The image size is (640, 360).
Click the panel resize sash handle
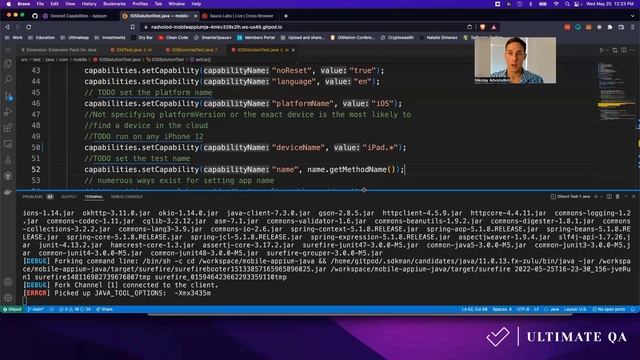pos(364,190)
